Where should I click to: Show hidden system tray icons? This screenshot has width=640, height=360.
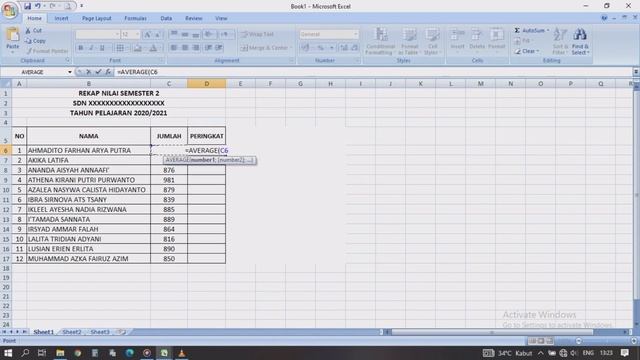(x=540, y=353)
